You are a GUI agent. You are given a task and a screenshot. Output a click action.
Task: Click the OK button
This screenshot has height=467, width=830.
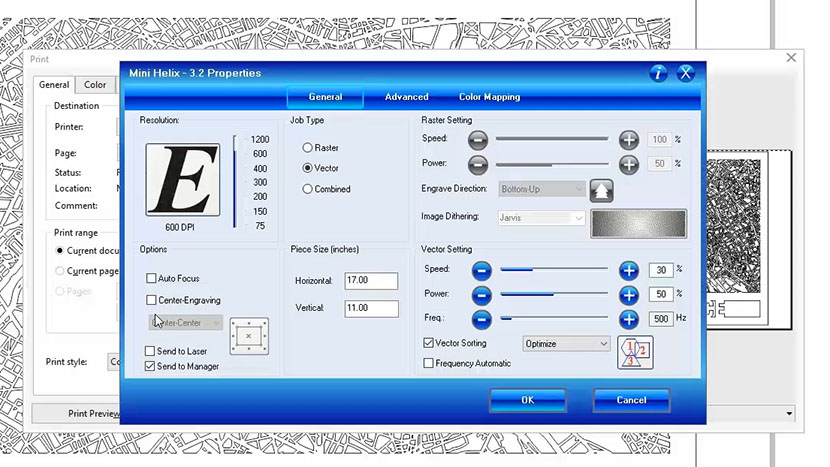click(527, 400)
